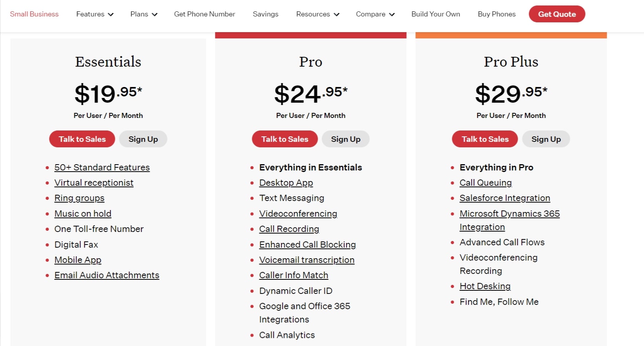
Task: Click Talk to Sales for Essentials
Action: [x=82, y=139]
